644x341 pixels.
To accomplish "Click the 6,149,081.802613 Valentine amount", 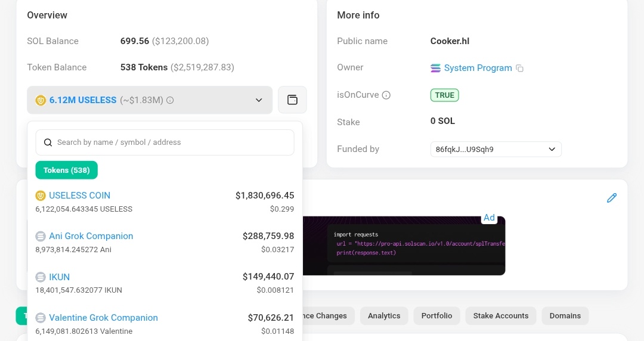I will tap(84, 331).
